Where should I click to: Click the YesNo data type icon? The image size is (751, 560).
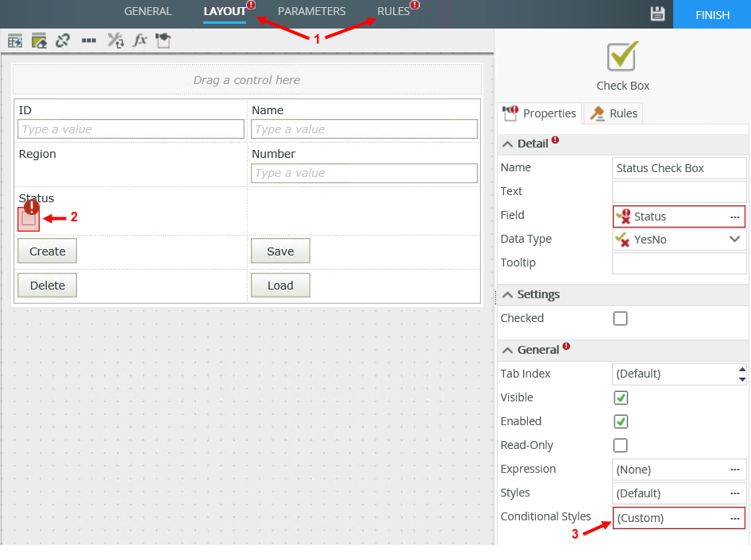pos(622,240)
